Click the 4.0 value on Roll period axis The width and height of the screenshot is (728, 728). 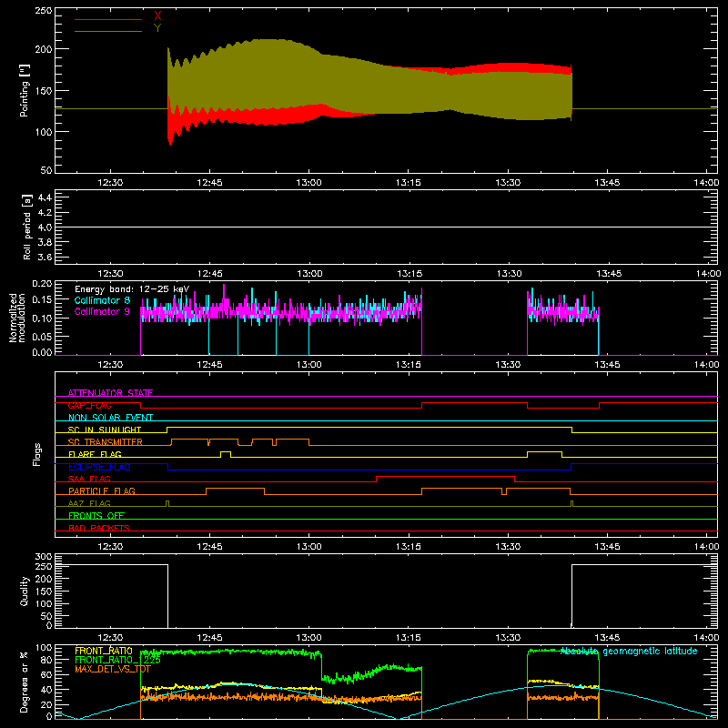45,227
